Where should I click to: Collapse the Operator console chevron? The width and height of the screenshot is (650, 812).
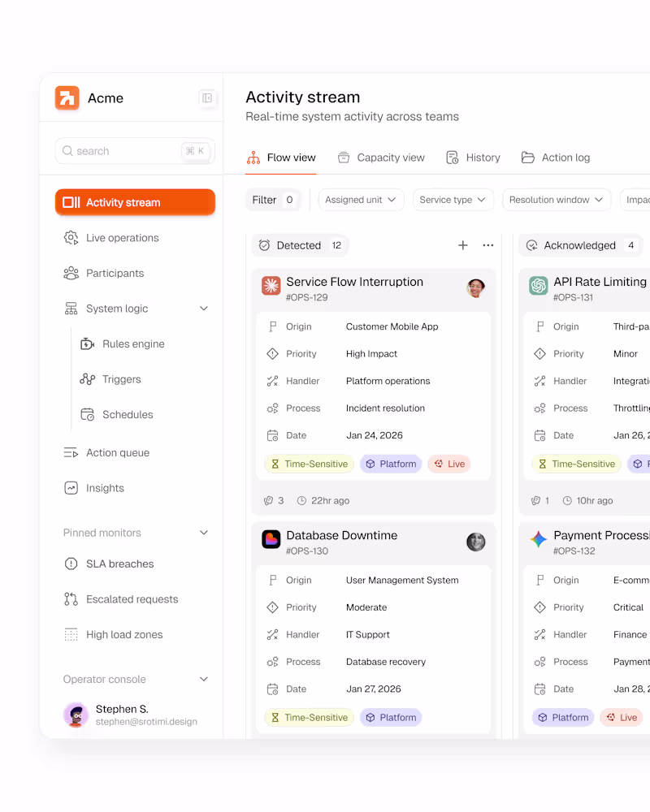(204, 679)
